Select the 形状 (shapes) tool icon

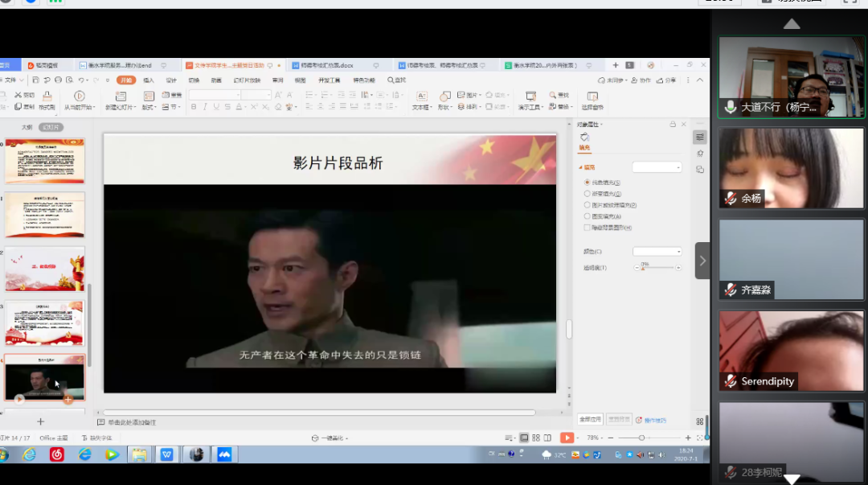444,97
